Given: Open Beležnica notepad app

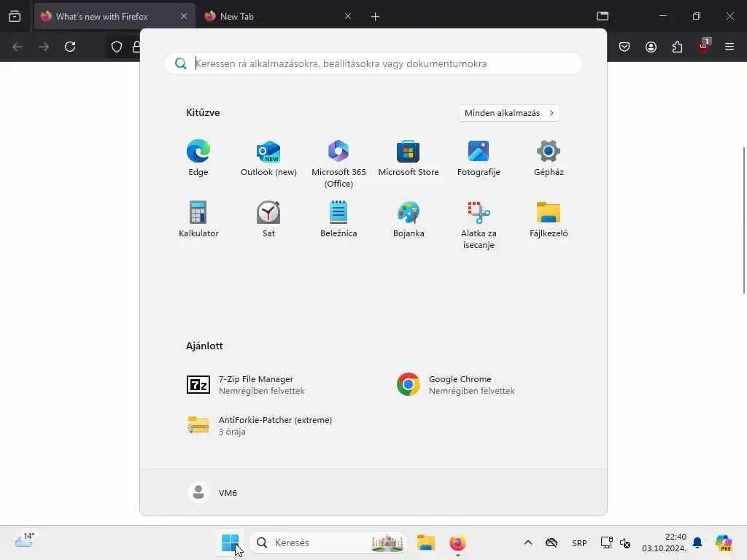Looking at the screenshot, I should pos(338,219).
